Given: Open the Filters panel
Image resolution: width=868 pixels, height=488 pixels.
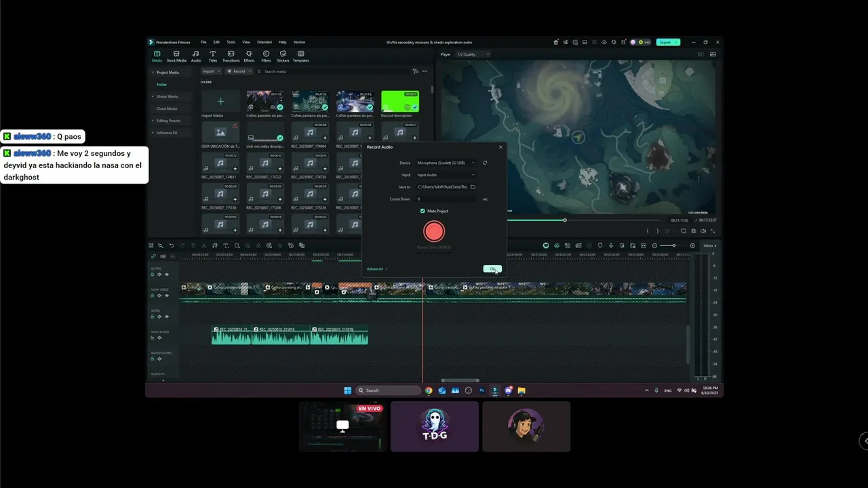Looking at the screenshot, I should [266, 56].
